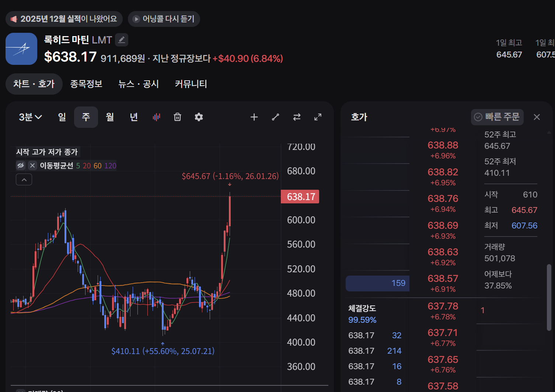Click the green 5 moving average value
Image resolution: width=555 pixels, height=392 pixels.
click(78, 166)
